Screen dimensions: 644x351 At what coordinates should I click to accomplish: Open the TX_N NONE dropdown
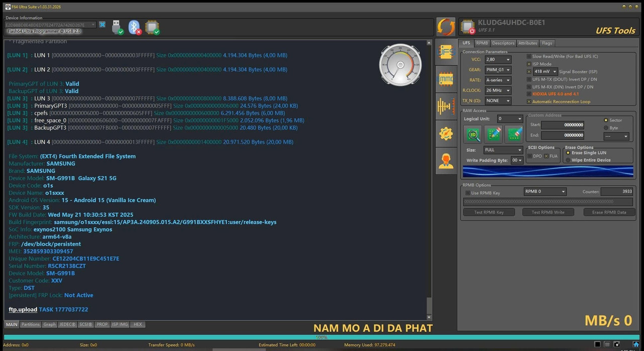pyautogui.click(x=498, y=101)
